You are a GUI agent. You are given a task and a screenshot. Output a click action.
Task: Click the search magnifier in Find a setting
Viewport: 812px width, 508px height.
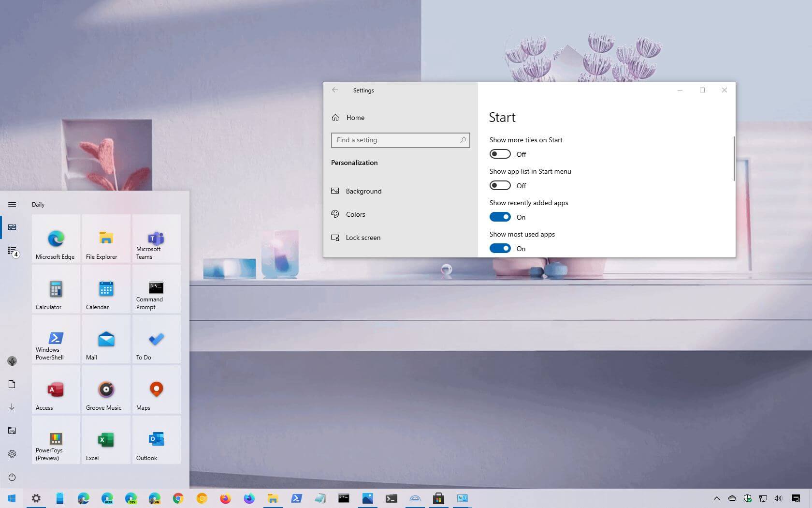pyautogui.click(x=463, y=140)
